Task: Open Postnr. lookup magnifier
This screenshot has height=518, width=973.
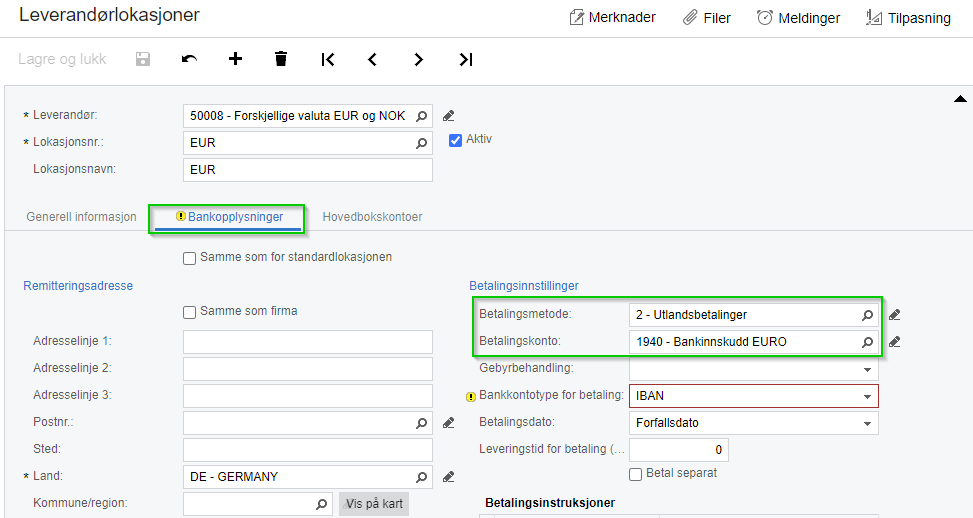Action: 421,423
